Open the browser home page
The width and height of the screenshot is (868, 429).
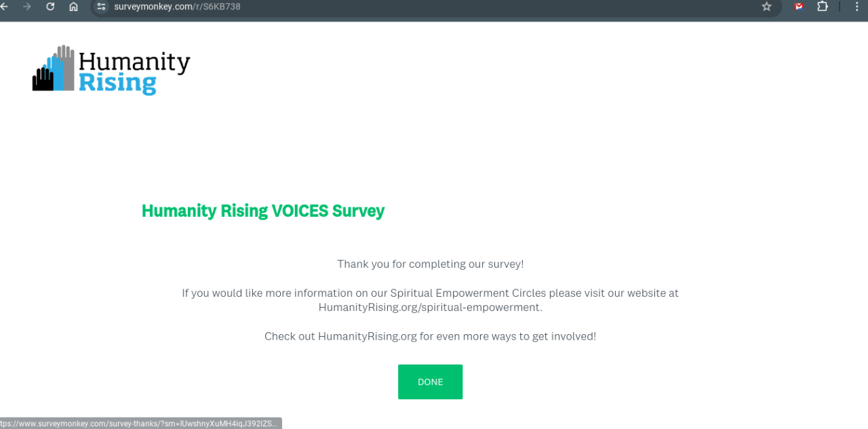coord(73,7)
